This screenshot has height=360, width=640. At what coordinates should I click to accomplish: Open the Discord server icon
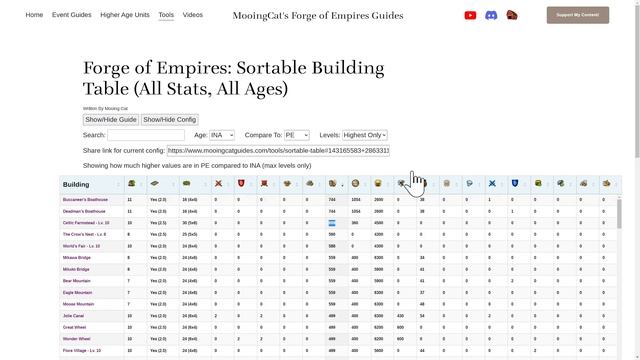click(491, 16)
